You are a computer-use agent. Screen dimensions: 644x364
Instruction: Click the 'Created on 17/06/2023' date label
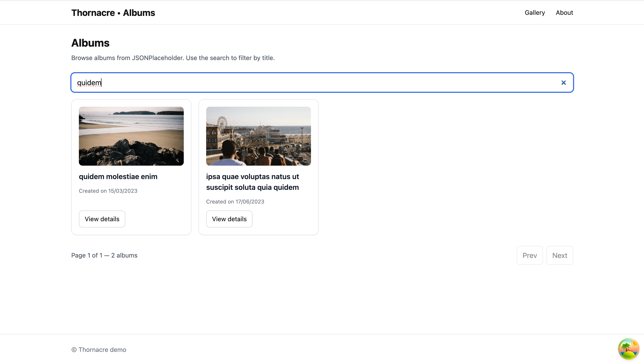tap(235, 201)
